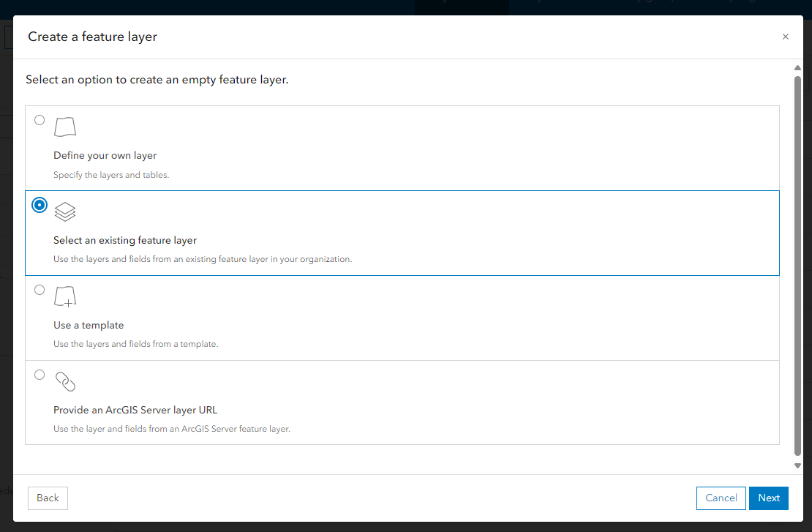The width and height of the screenshot is (812, 532).
Task: Click the 'Use a template' option card
Action: [x=402, y=318]
